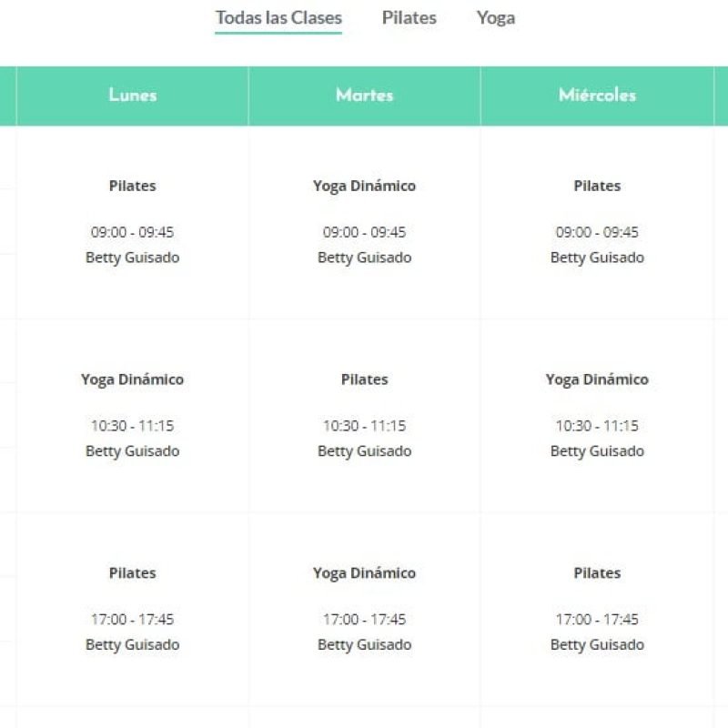Viewport: 728px width, 728px height.
Task: Select Monday 10:30 Yoga Dinámico class
Action: (132, 379)
